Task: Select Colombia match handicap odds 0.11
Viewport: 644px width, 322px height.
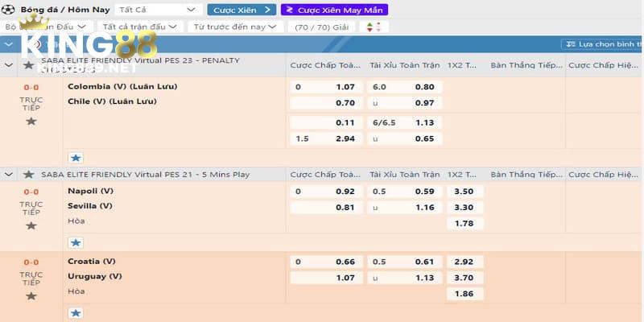Action: (327, 122)
